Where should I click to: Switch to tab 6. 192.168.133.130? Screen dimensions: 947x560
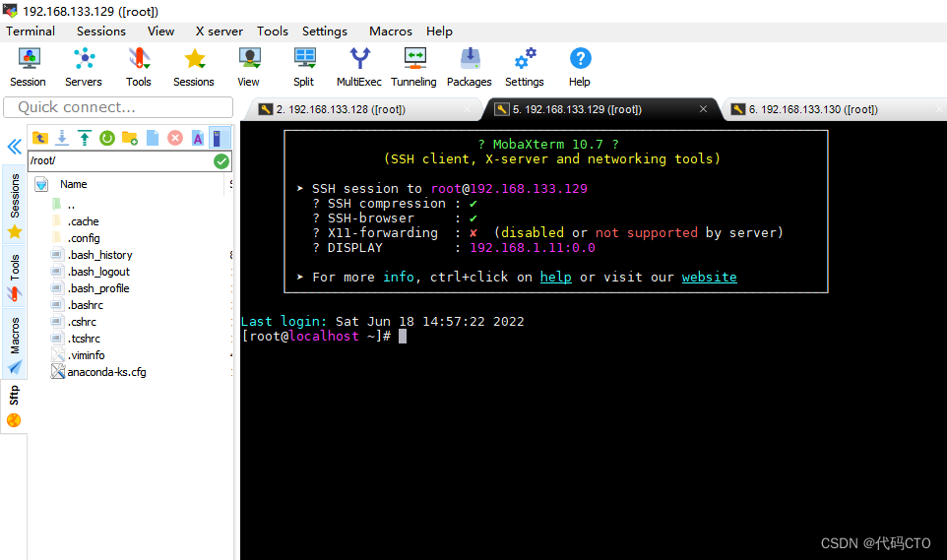click(x=837, y=109)
